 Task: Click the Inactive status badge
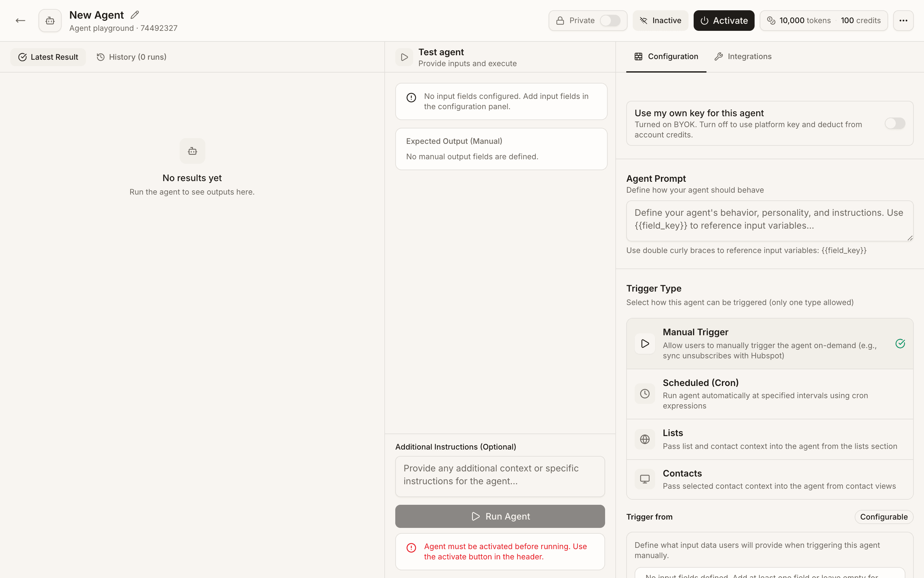pyautogui.click(x=661, y=21)
